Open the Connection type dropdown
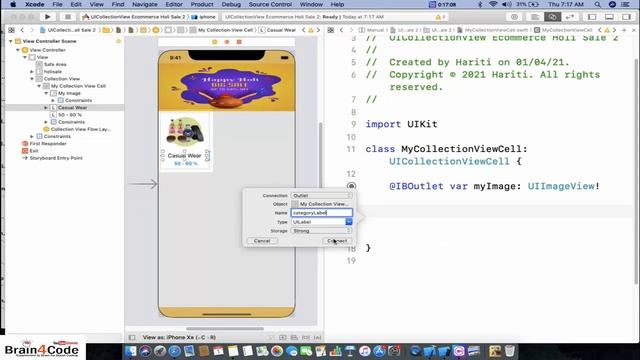The height and width of the screenshot is (360, 640). coord(321,196)
